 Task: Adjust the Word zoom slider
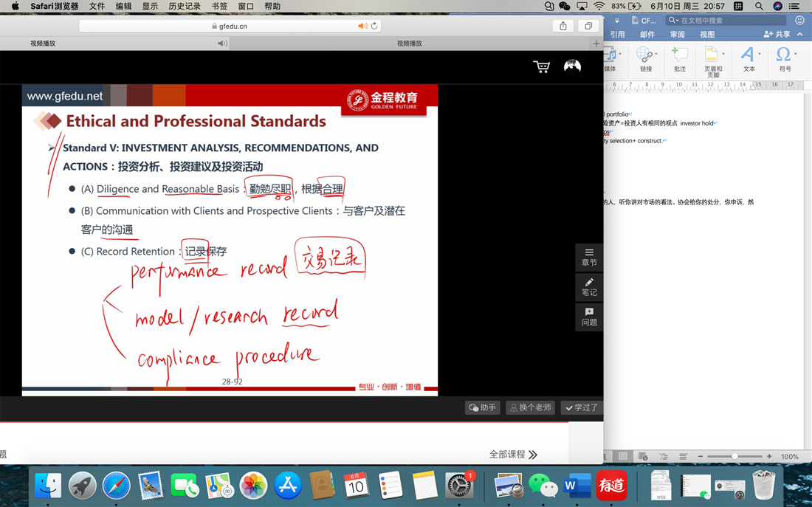(734, 457)
